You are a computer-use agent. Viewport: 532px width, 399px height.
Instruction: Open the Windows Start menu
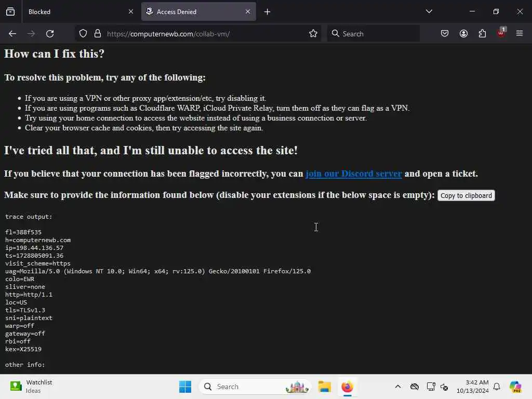(x=185, y=387)
